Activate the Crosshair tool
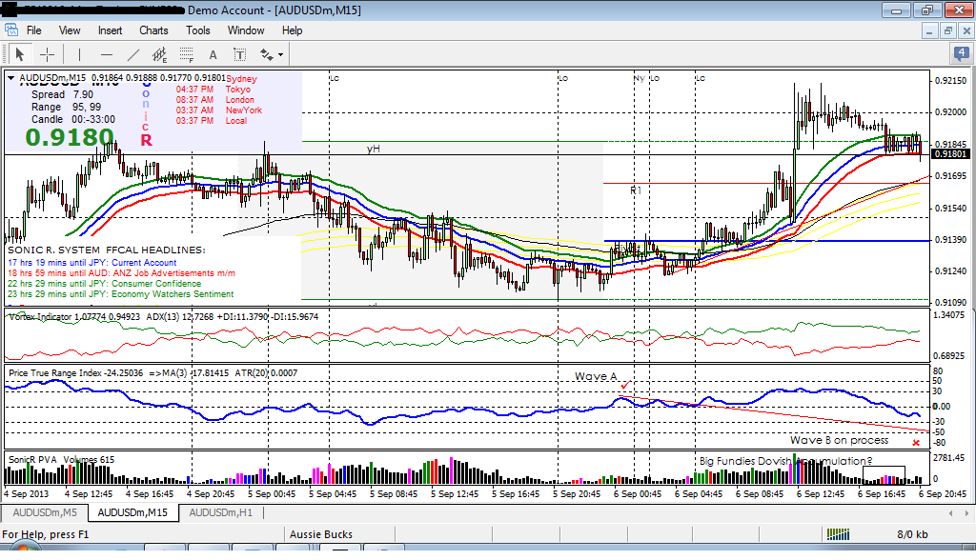976x560 pixels. click(48, 54)
